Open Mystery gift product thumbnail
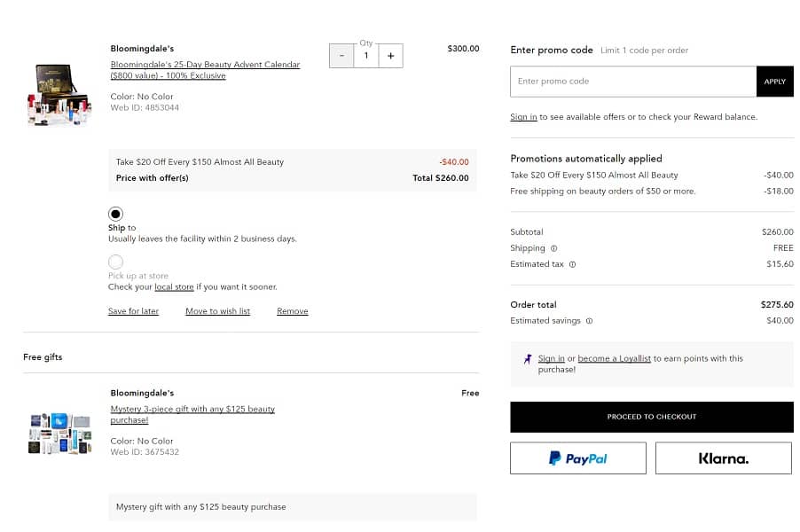Screen dimensions: 800x532 click(59, 434)
